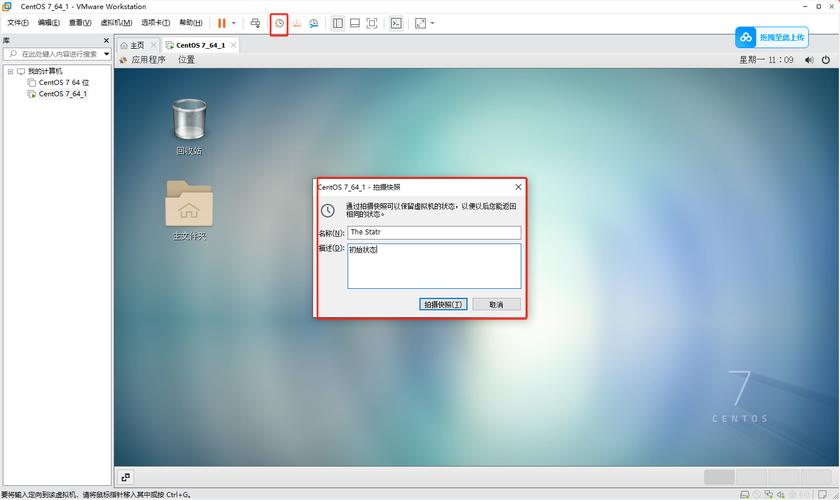Viewport: 840px width, 500px height.
Task: Click the guest workspace switcher bottom-left icon
Action: point(125,477)
